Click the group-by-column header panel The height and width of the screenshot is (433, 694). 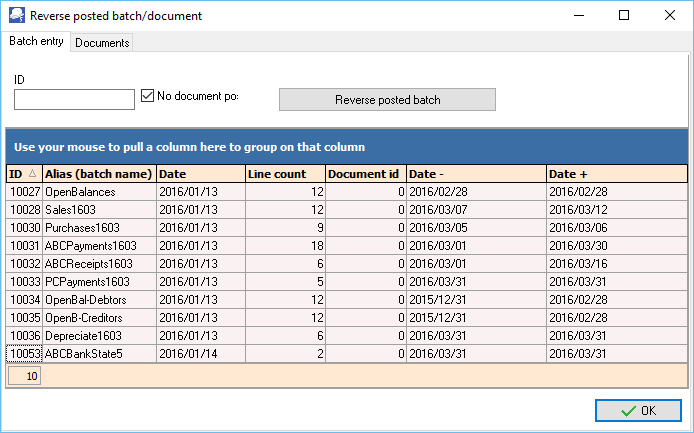click(x=347, y=146)
